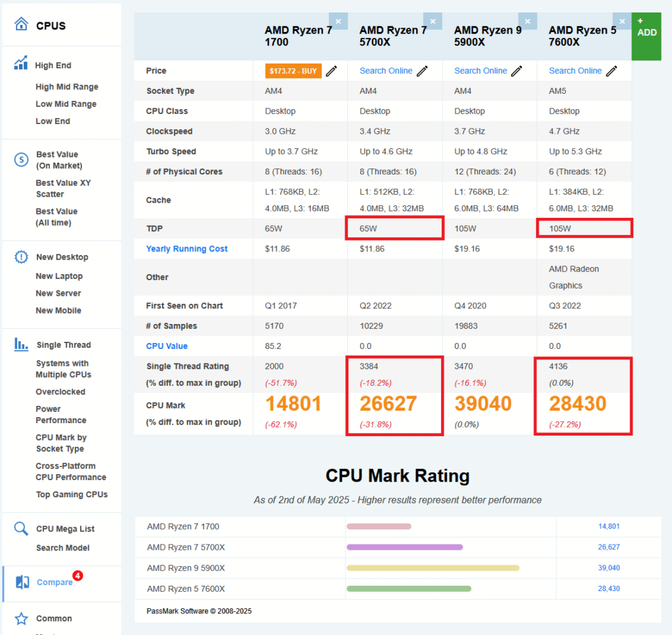
Task: Click 14,801 chart score link
Action: point(608,526)
